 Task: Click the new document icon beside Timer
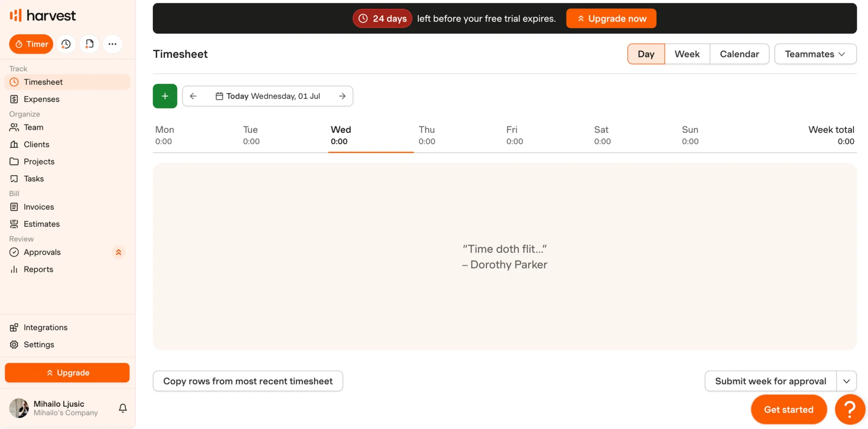pos(89,44)
